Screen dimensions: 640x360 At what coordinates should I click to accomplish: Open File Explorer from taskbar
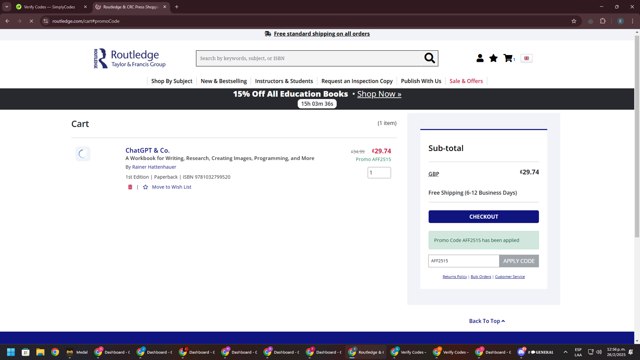[x=40, y=352]
